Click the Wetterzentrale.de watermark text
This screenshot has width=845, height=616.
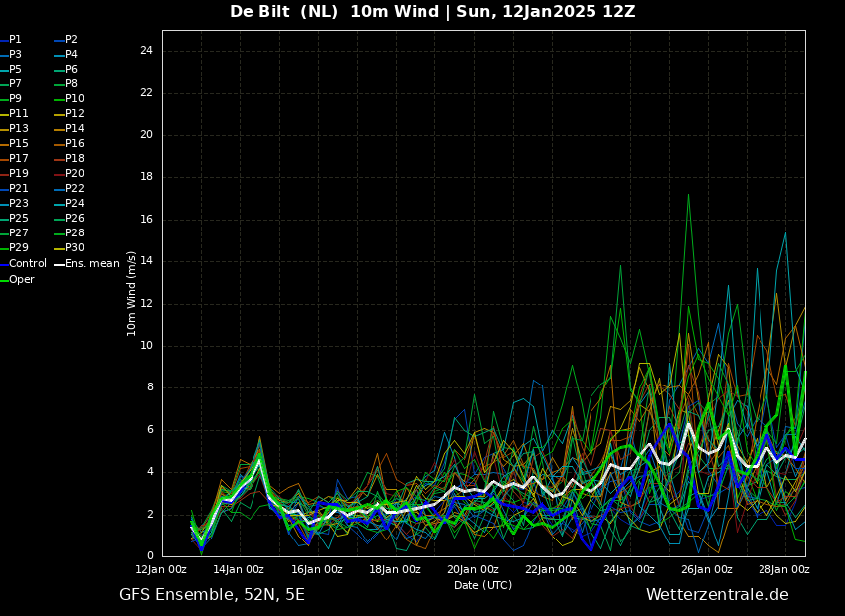pyautogui.click(x=718, y=595)
